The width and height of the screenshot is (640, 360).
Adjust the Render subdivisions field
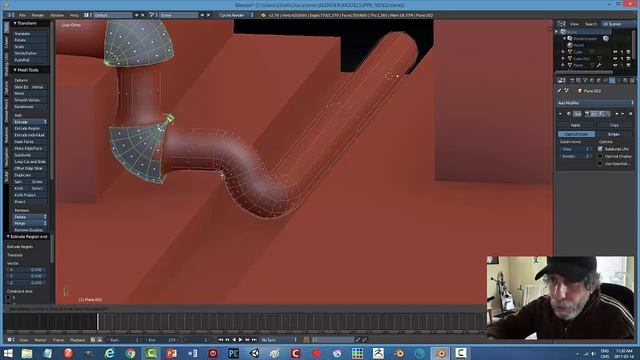pyautogui.click(x=575, y=156)
